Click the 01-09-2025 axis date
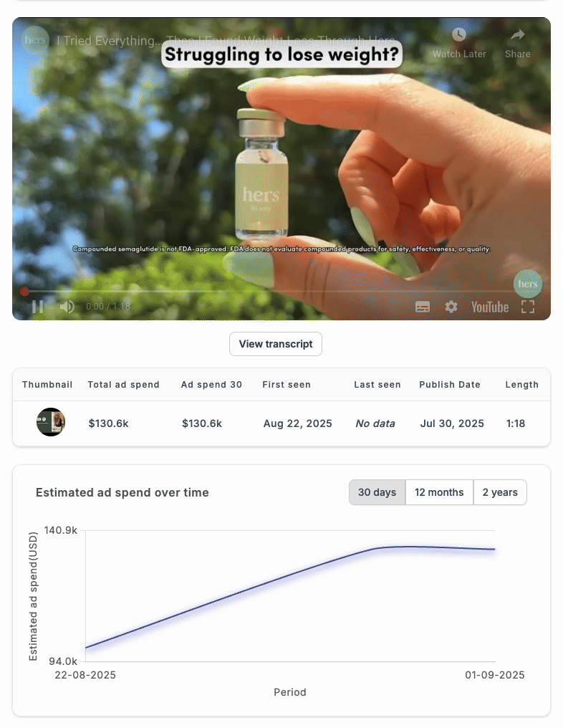563x728 pixels. click(495, 675)
